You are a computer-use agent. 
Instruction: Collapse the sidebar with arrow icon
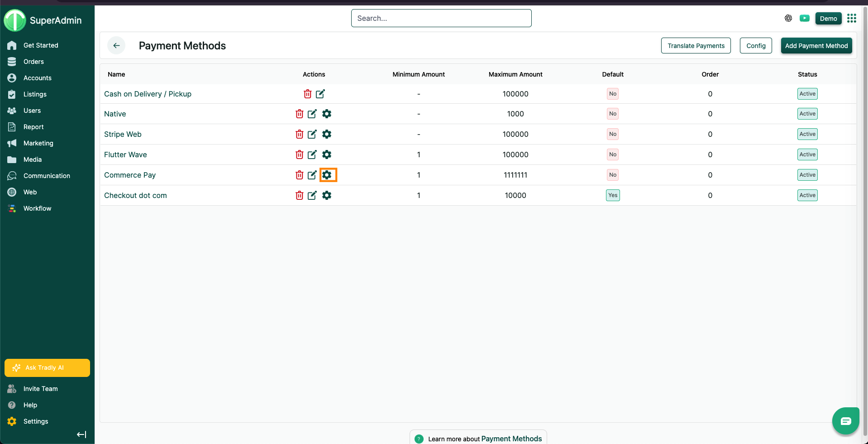point(81,434)
